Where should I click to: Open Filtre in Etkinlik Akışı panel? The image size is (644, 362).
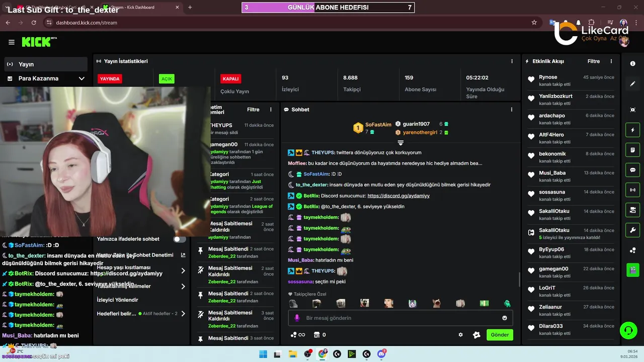(594, 61)
